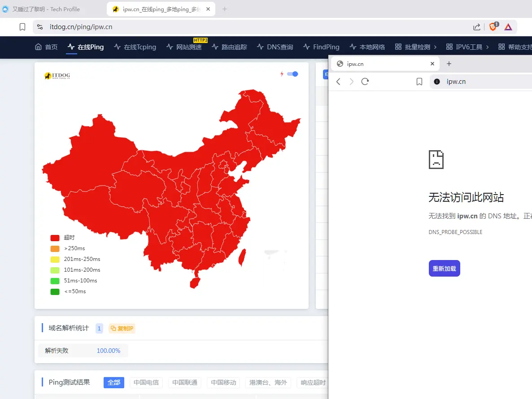This screenshot has width=532, height=399.
Task: Expand the 批量检测 dropdown menu
Action: tap(416, 47)
